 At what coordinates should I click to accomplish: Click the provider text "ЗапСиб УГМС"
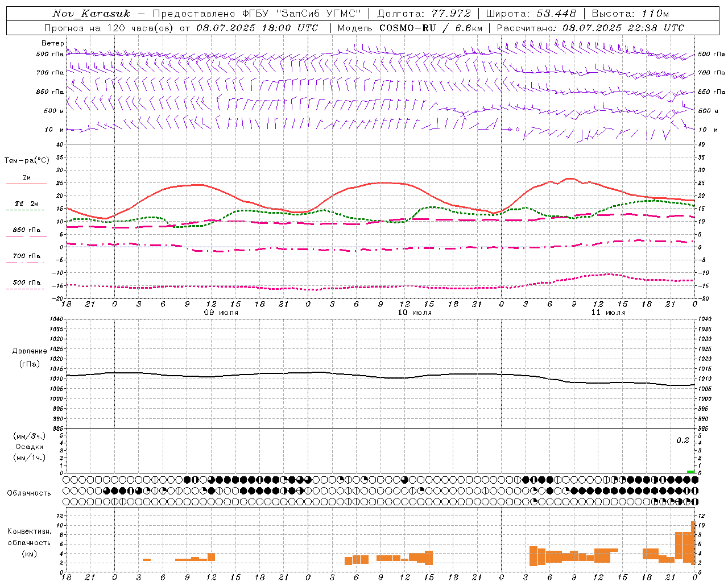pos(319,14)
